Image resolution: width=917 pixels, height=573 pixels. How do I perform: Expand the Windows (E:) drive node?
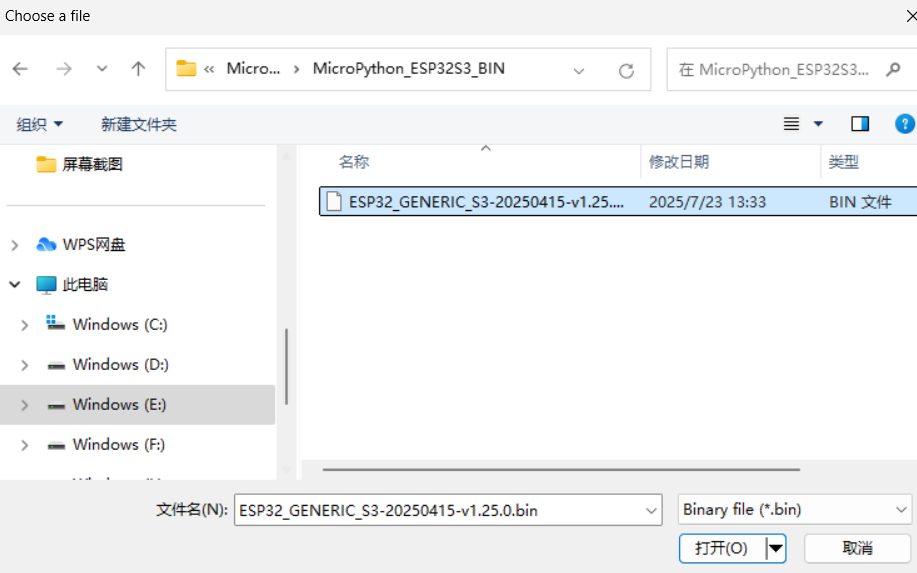25,405
